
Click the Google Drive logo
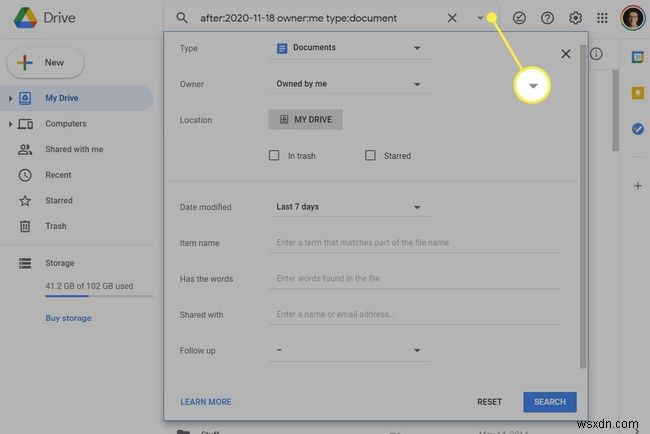coord(25,17)
